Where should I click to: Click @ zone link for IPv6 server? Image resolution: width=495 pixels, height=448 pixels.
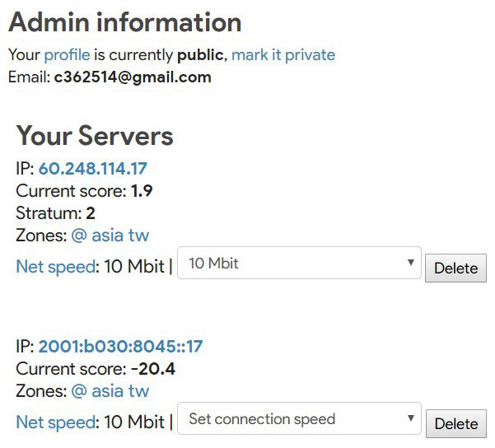[x=79, y=391]
